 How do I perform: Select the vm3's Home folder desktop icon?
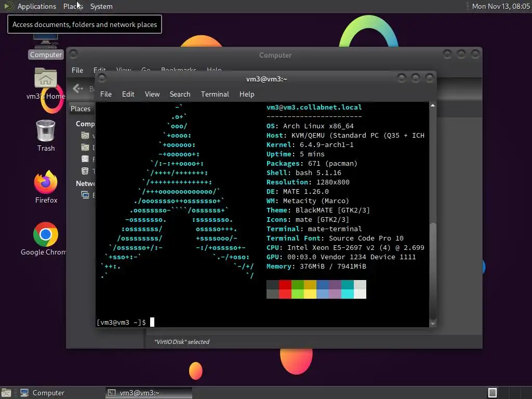(x=46, y=84)
